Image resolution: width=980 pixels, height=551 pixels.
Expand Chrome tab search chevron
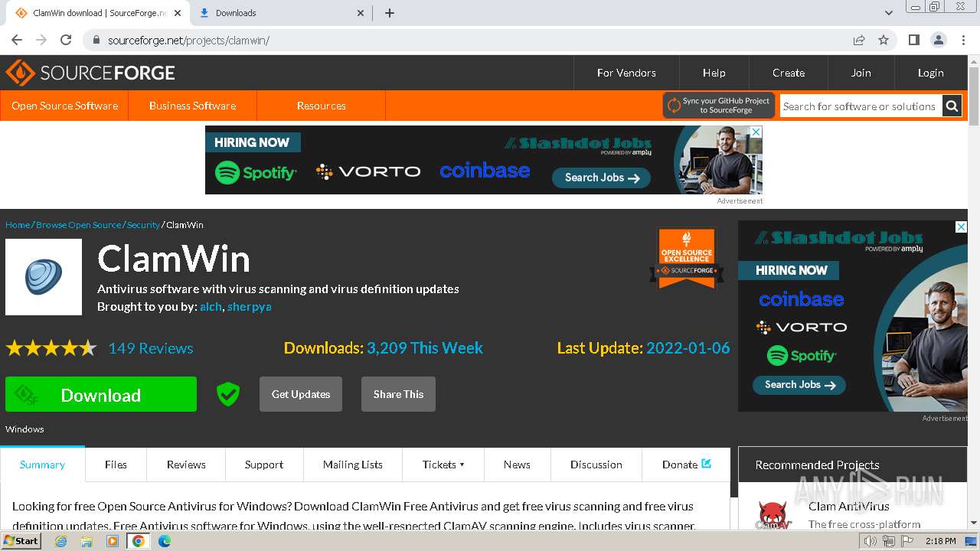coord(888,13)
